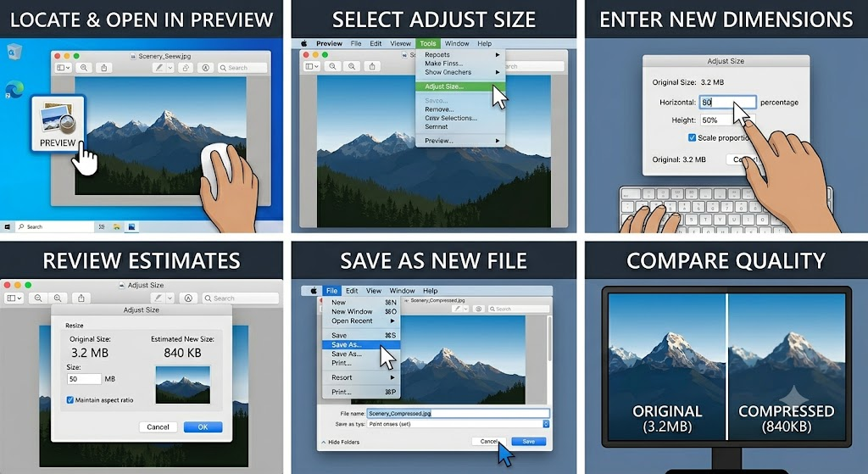Click the Horizontal field containing 80
This screenshot has width=868, height=474.
(x=727, y=102)
